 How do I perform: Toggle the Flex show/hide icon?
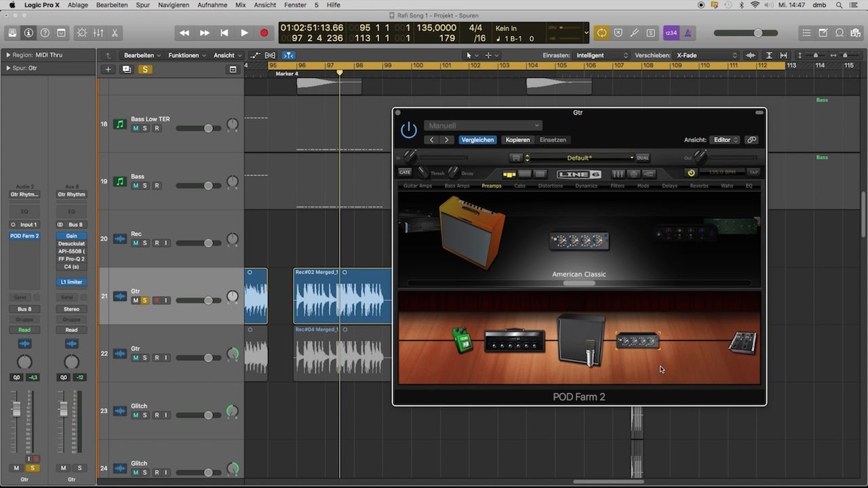270,56
